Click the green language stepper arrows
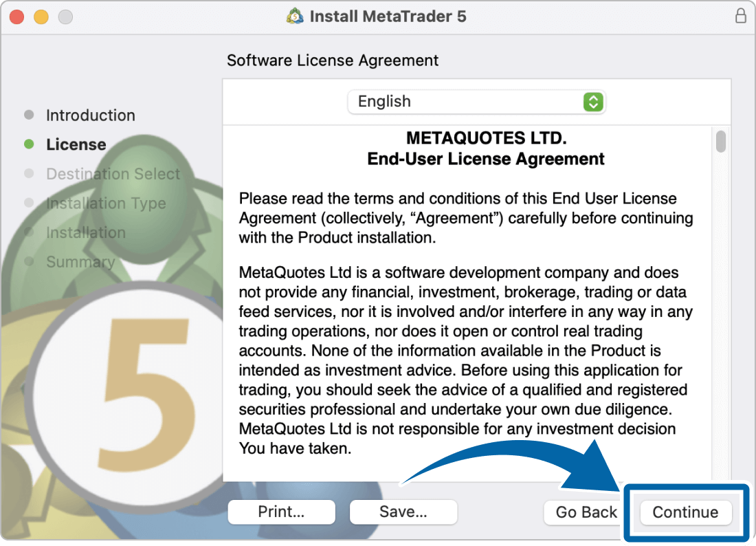This screenshot has height=546, width=756. tap(593, 102)
